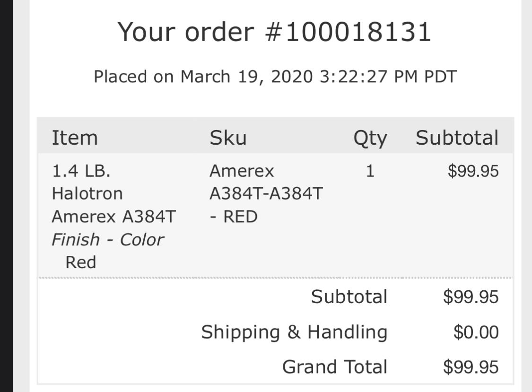The image size is (532, 392).
Task: Click the order number #100018131 heading
Action: [274, 32]
